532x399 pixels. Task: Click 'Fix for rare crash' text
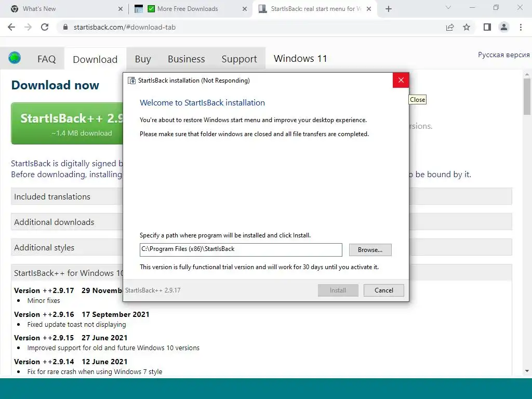(95, 371)
